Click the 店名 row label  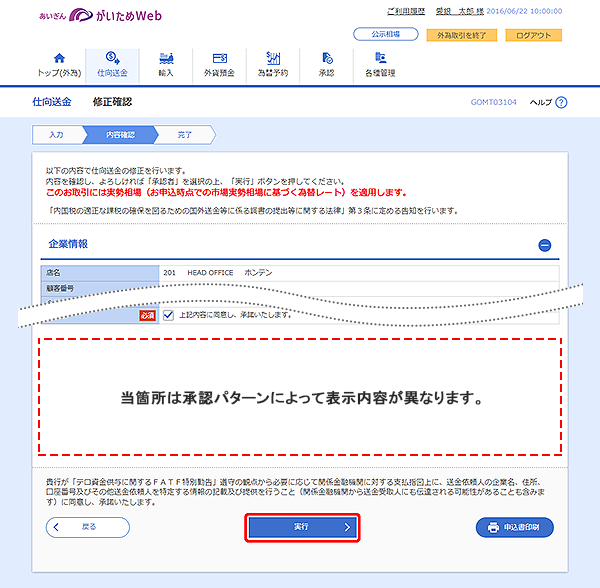(100, 273)
